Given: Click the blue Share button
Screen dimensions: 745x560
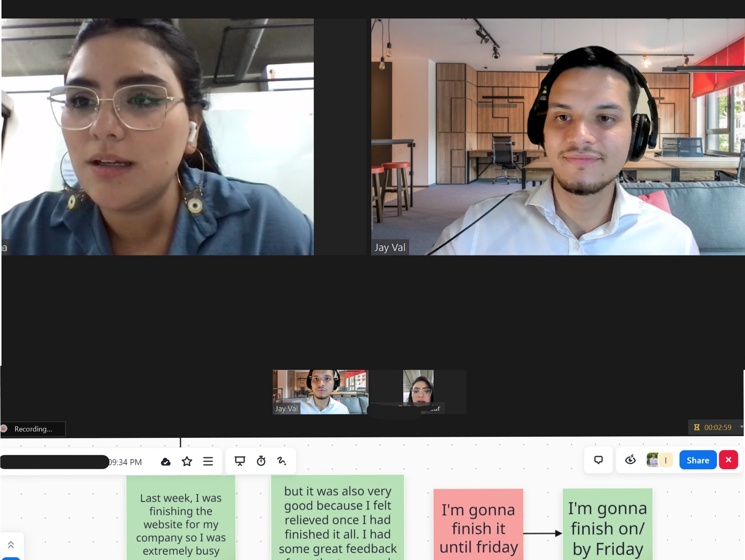Looking at the screenshot, I should 697,460.
